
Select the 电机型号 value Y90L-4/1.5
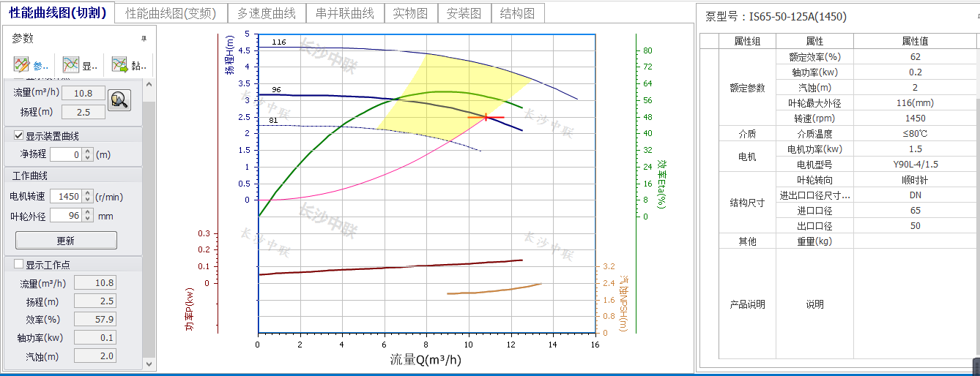916,164
